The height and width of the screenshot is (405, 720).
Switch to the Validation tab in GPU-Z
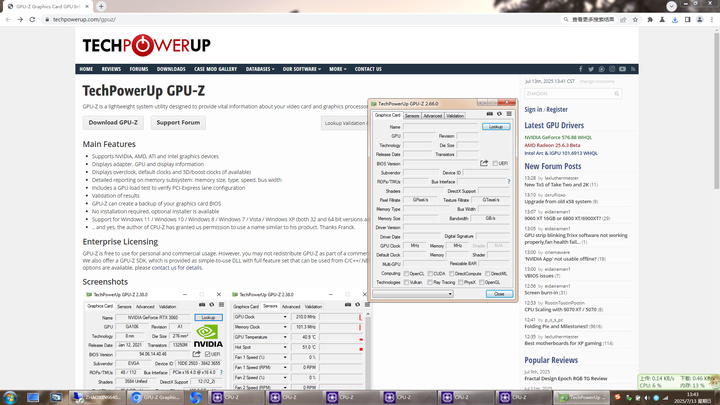click(x=455, y=116)
